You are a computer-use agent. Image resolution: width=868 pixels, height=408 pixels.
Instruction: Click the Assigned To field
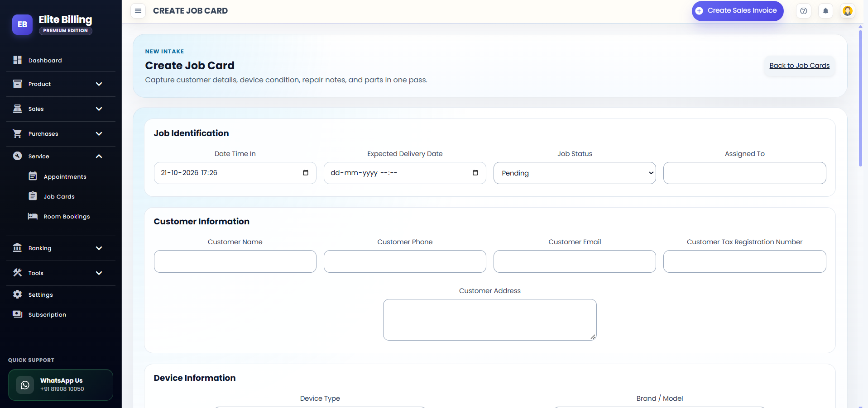(x=745, y=173)
